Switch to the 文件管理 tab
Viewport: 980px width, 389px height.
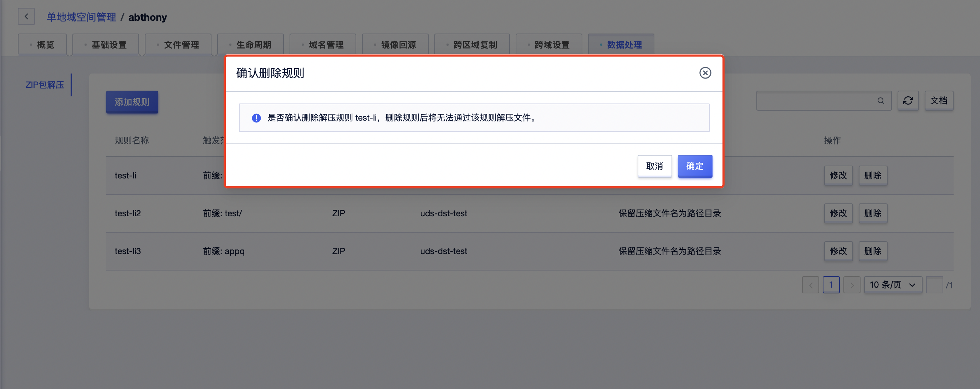coord(181,45)
